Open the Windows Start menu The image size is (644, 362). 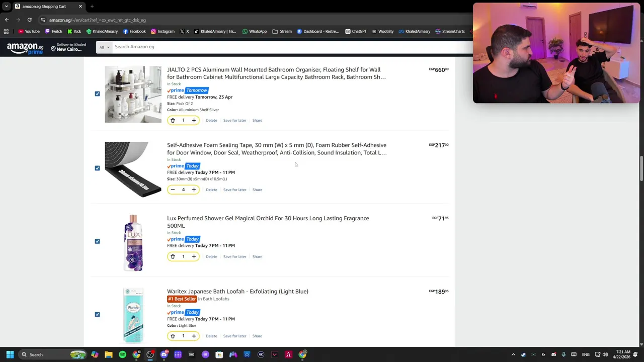(x=10, y=354)
